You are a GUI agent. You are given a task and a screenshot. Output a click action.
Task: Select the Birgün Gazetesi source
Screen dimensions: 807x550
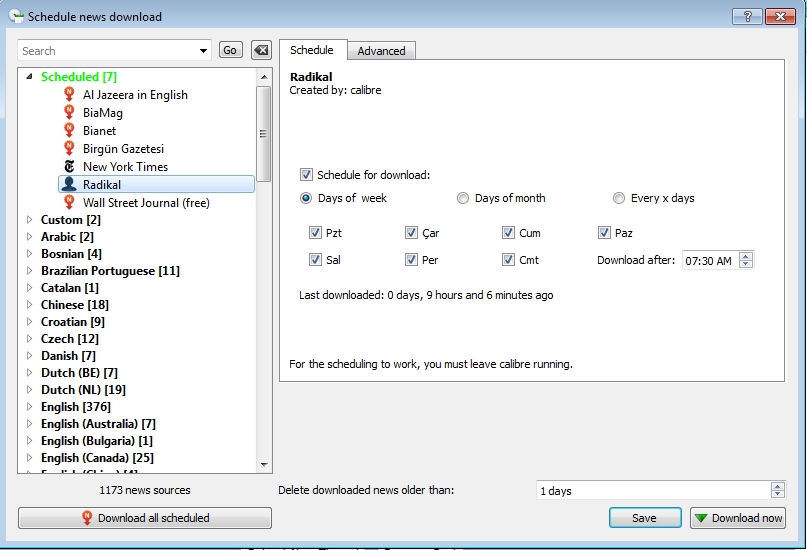click(x=124, y=149)
